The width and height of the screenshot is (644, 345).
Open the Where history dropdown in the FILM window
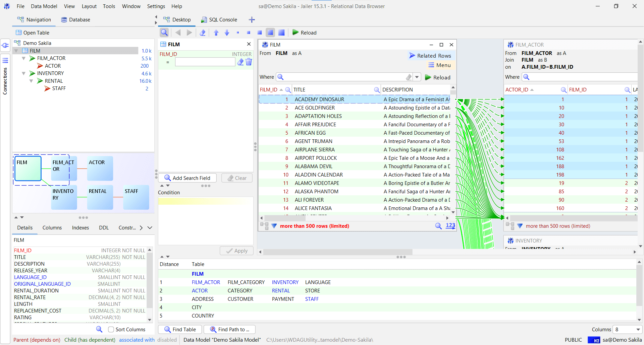[x=417, y=77]
